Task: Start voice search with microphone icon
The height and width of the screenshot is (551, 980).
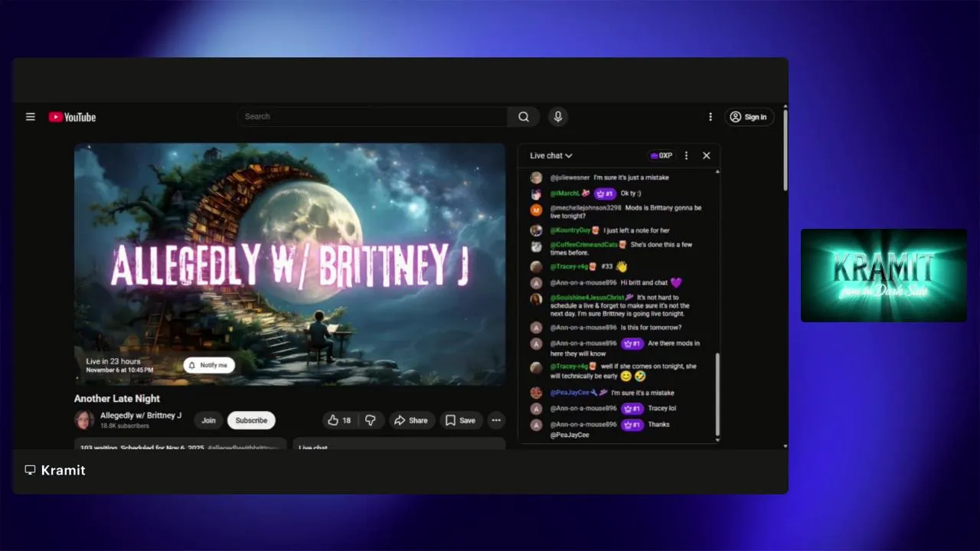Action: [x=558, y=116]
